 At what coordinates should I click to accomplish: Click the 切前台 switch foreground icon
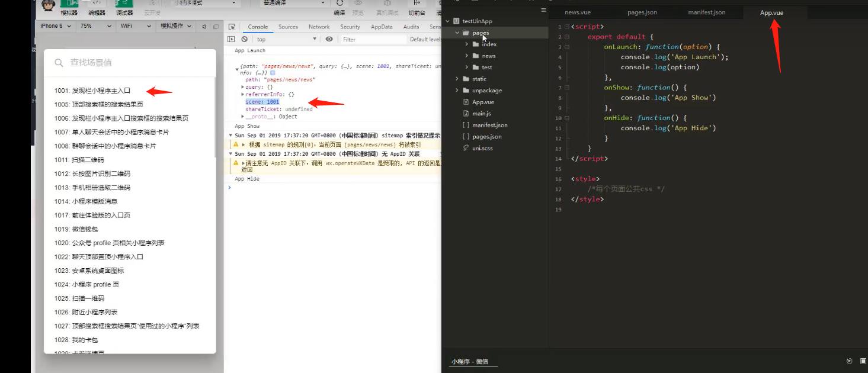point(417,3)
